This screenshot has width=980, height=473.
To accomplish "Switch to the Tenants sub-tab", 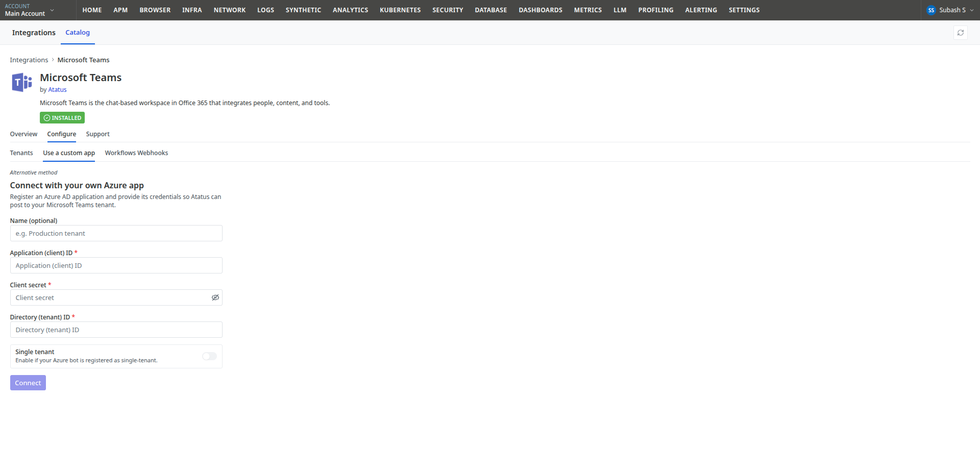I will 21,153.
